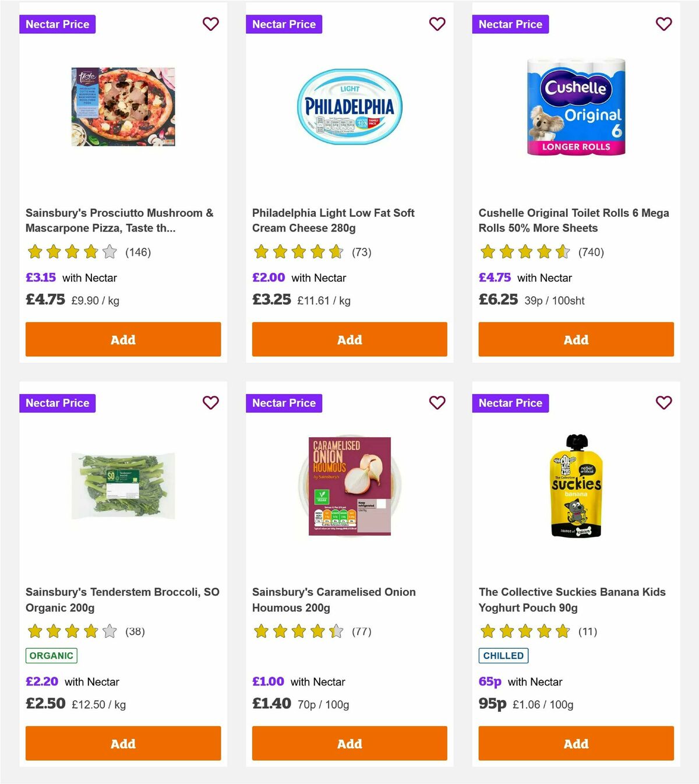Viewport: 699px width, 784px height.
Task: Click the heart icon on the Prosciutto pizza card
Action: click(210, 24)
